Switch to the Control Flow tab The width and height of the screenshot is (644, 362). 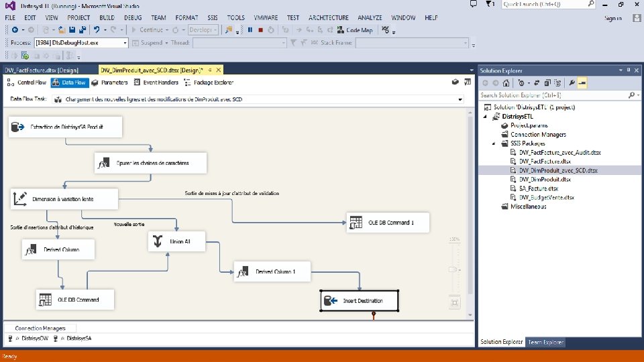coord(27,82)
